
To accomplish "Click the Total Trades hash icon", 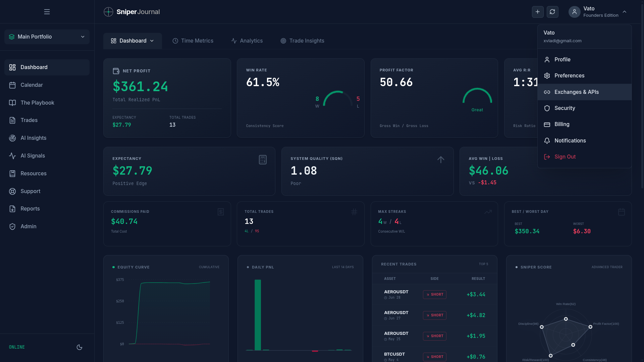I will [x=354, y=212].
